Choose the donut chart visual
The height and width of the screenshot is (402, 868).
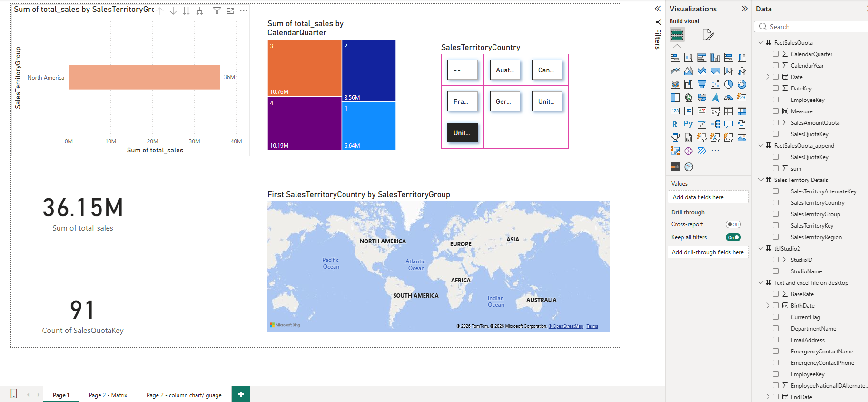pos(741,84)
